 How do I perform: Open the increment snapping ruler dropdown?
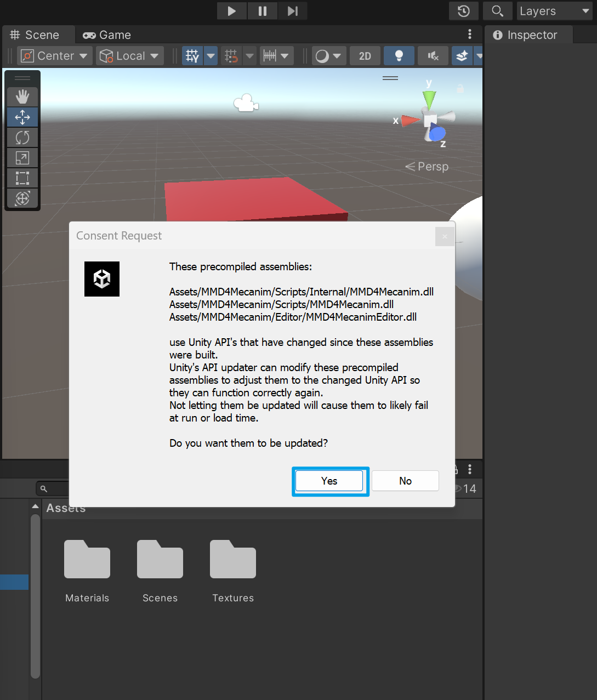pos(276,56)
